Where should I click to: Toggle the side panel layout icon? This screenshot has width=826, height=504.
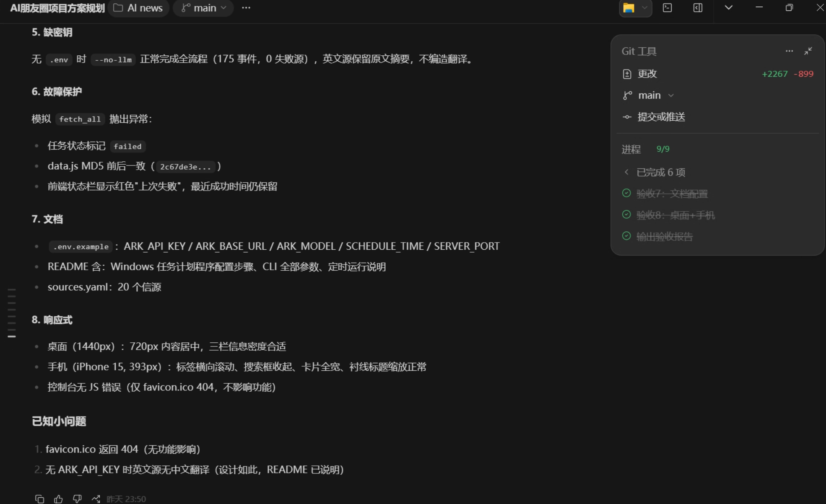(698, 8)
